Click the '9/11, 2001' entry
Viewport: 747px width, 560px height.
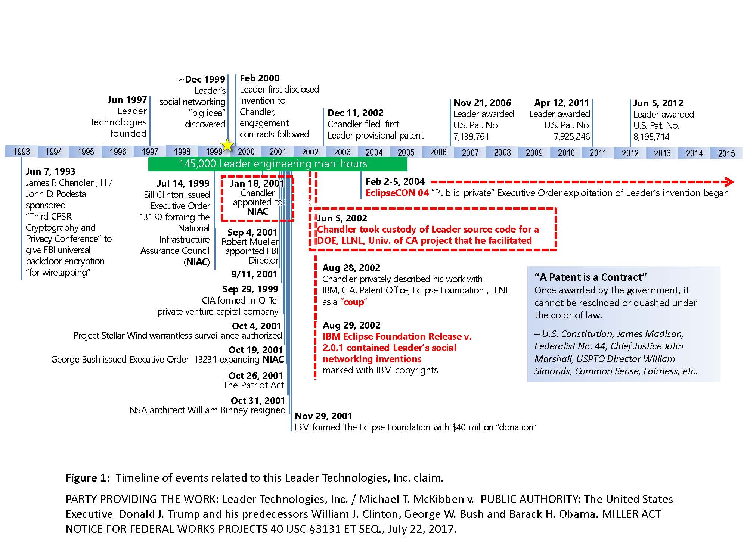(x=254, y=274)
